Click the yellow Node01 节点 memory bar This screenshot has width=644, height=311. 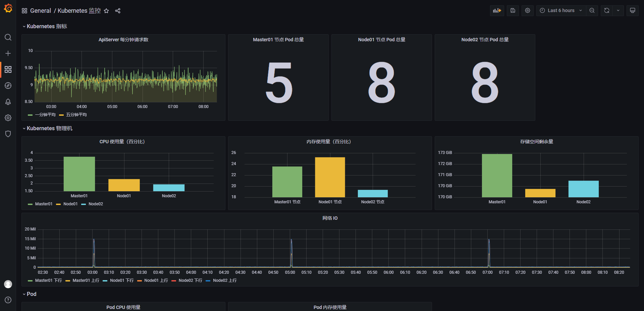click(x=330, y=177)
